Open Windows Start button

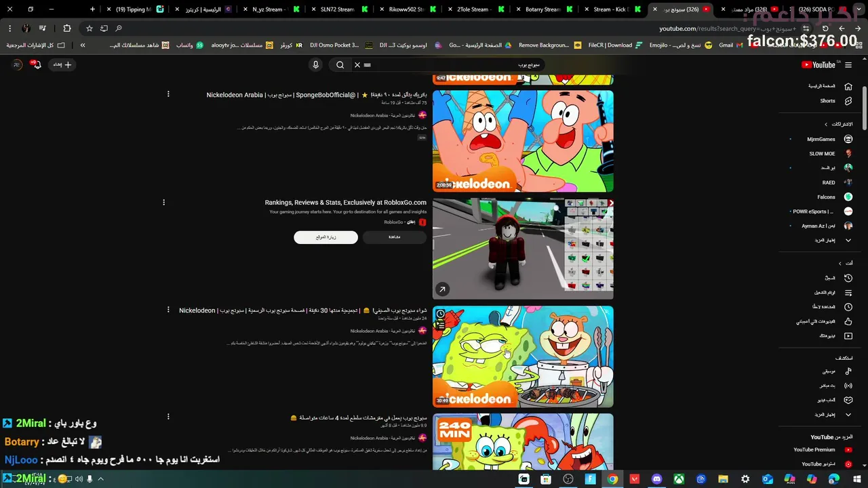[x=856, y=479]
